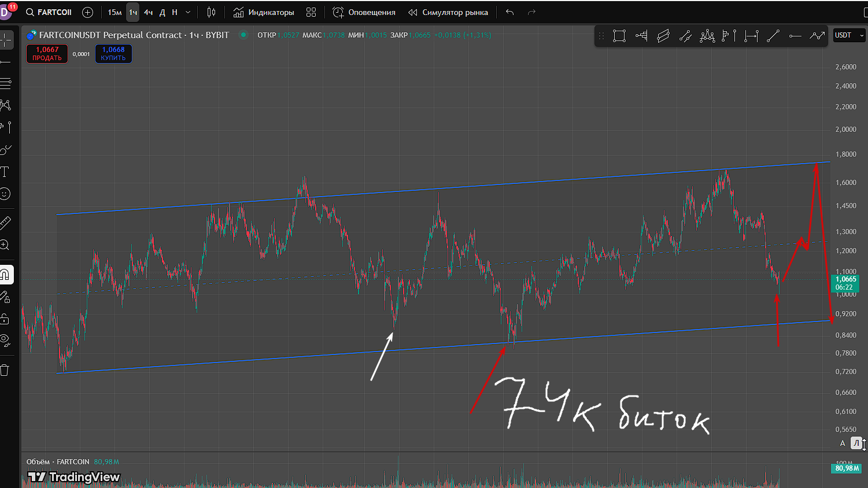Open the Индикаторы panel
Image resolution: width=868 pixels, height=488 pixels.
(264, 12)
